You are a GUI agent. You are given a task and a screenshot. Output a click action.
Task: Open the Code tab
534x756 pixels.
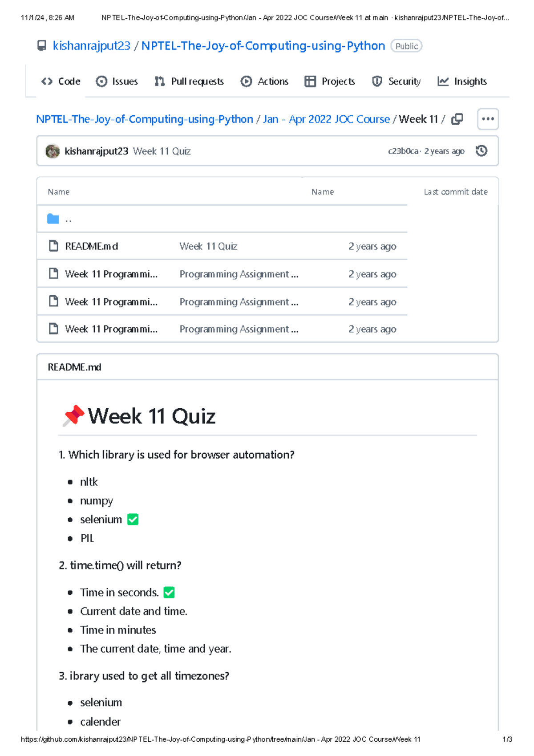click(61, 81)
